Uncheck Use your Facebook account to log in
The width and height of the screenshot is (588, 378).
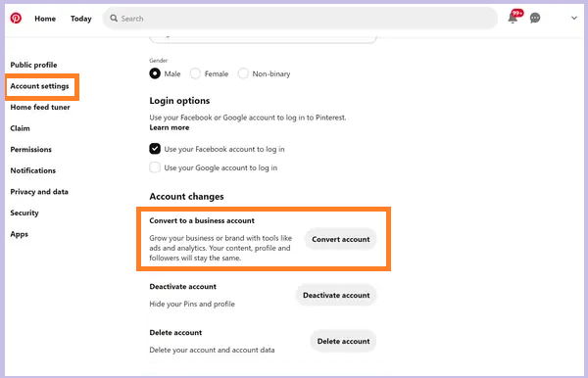coord(155,149)
